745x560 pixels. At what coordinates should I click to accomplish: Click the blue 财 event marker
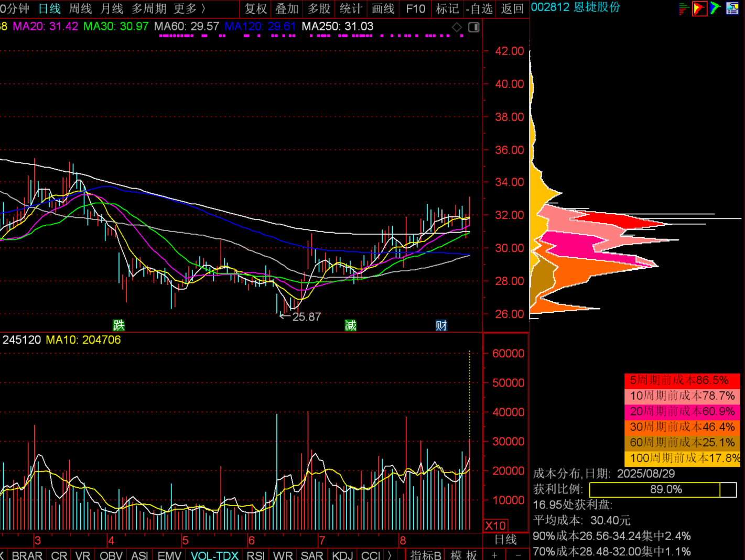(441, 325)
